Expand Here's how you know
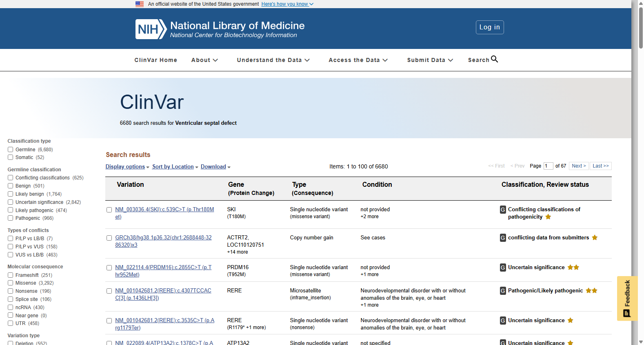This screenshot has width=644, height=345. tap(287, 4)
